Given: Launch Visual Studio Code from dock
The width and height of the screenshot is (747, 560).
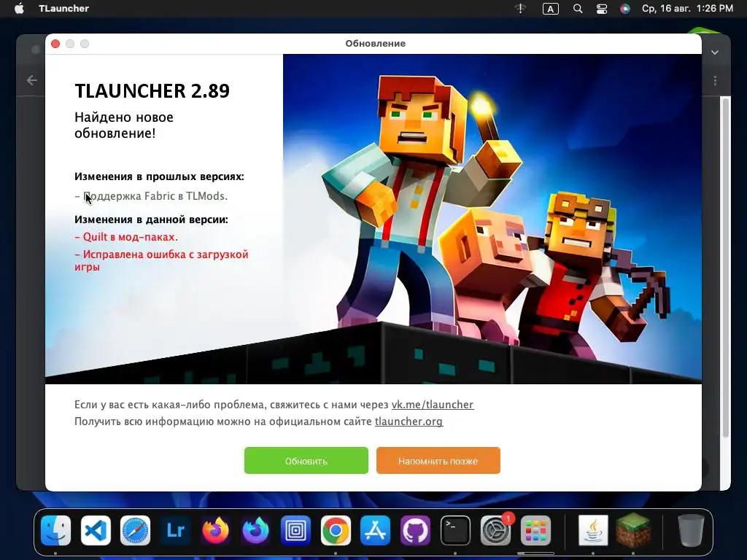Looking at the screenshot, I should coord(96,530).
